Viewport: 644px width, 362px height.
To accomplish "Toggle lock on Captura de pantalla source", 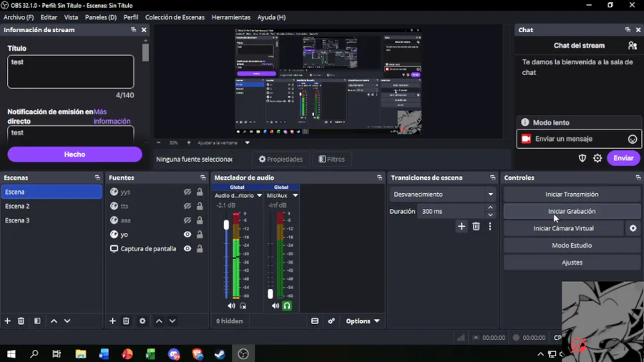I will pyautogui.click(x=200, y=249).
